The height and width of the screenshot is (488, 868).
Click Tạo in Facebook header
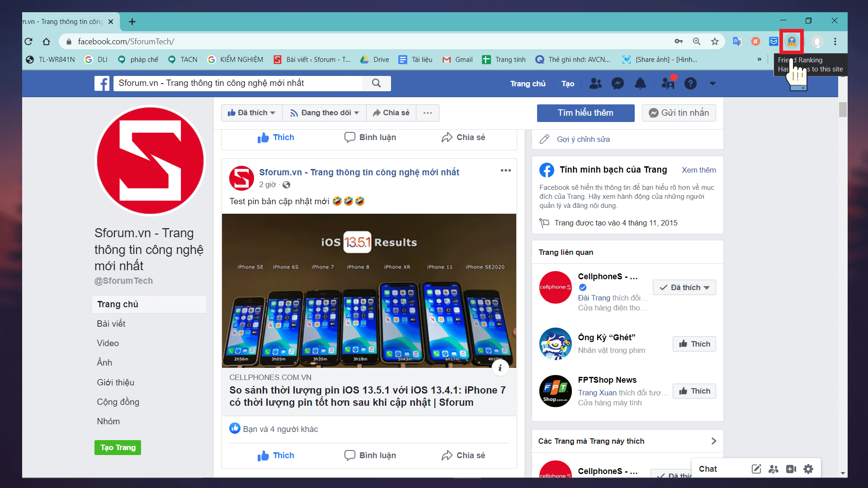pos(568,84)
